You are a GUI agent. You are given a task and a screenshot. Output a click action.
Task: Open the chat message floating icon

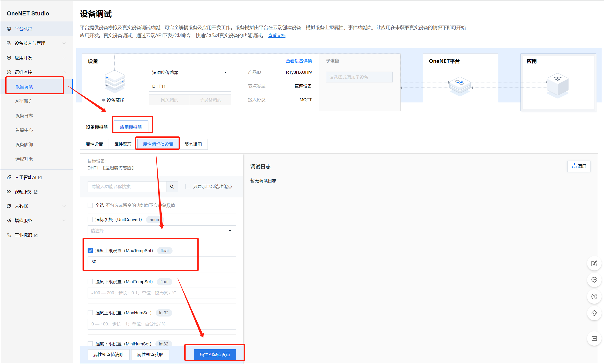coord(594,280)
